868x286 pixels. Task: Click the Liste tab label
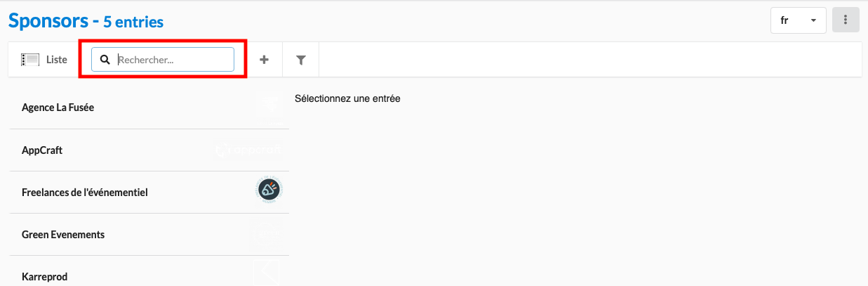click(57, 60)
